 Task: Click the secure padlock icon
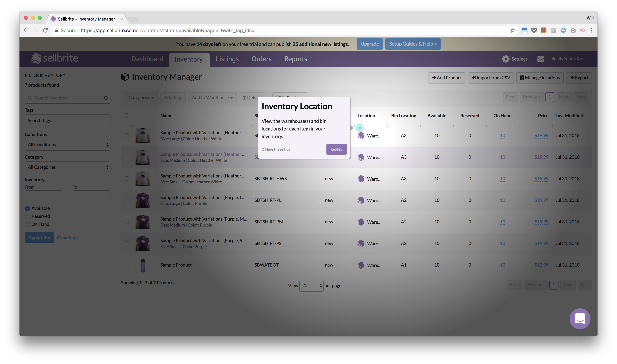pos(56,30)
